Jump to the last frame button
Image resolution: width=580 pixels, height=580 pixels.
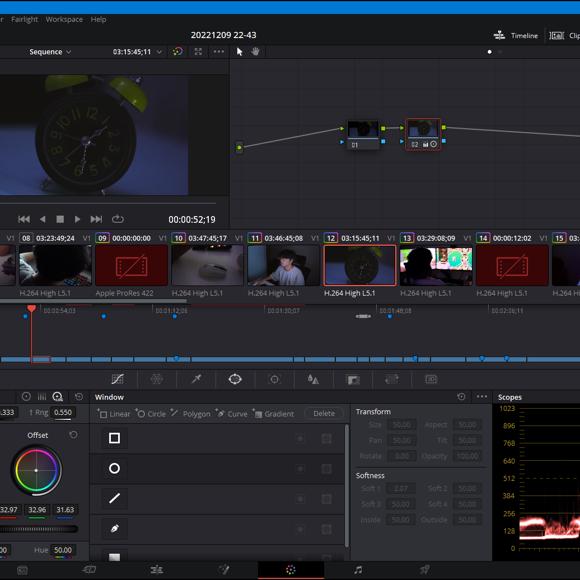(96, 219)
